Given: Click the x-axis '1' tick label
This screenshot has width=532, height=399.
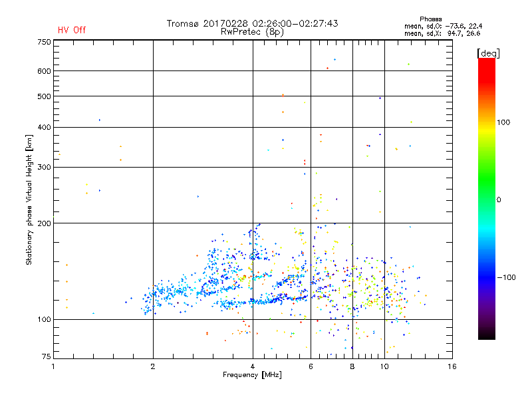Looking at the screenshot, I should [53, 366].
